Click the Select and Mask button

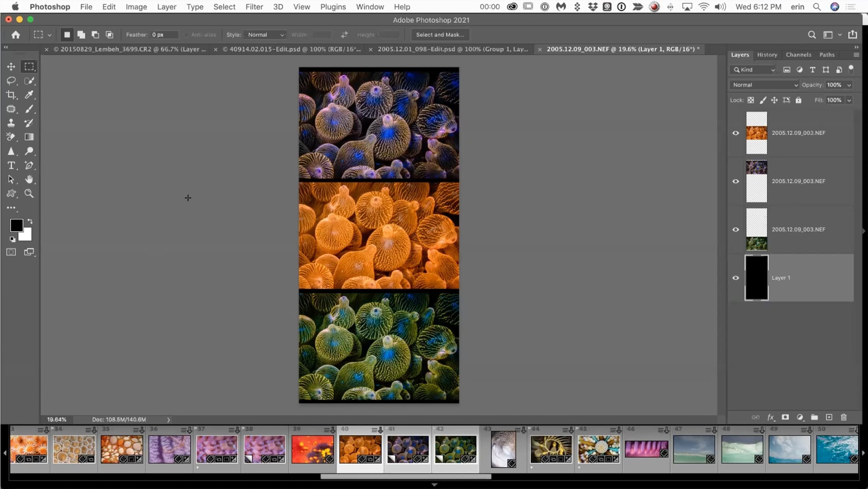click(x=440, y=35)
